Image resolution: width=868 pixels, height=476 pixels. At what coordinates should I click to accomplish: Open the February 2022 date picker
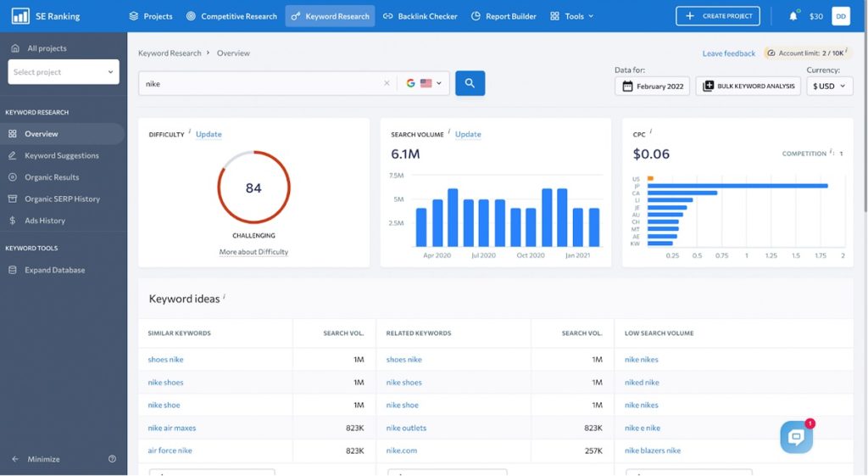(652, 86)
